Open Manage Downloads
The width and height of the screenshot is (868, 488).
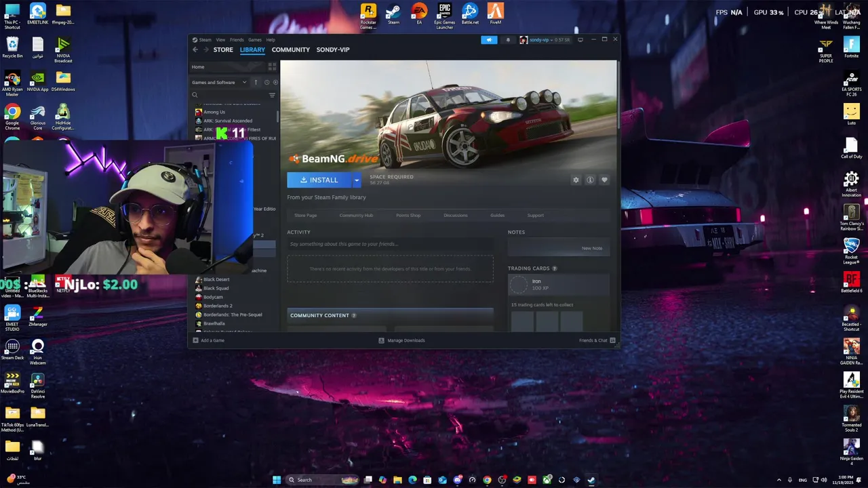pyautogui.click(x=401, y=340)
